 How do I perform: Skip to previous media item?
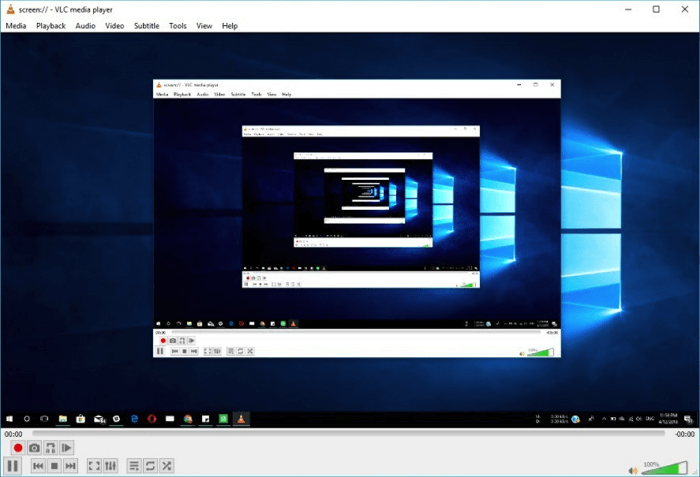(38, 466)
